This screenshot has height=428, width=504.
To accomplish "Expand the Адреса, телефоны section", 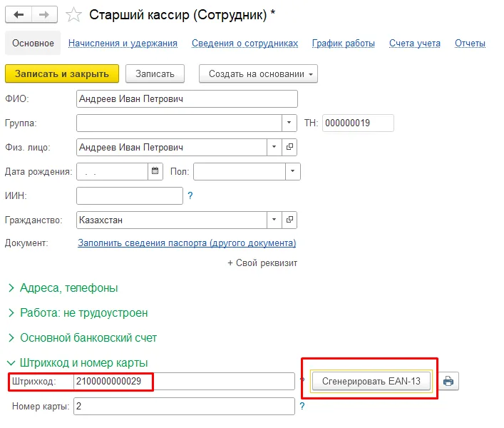I will (63, 287).
